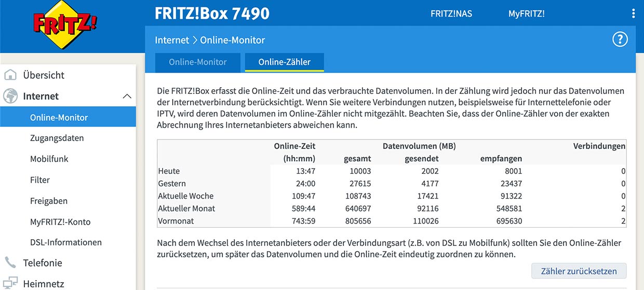Open Heimnetz in the sidebar
The width and height of the screenshot is (644, 290).
click(44, 284)
